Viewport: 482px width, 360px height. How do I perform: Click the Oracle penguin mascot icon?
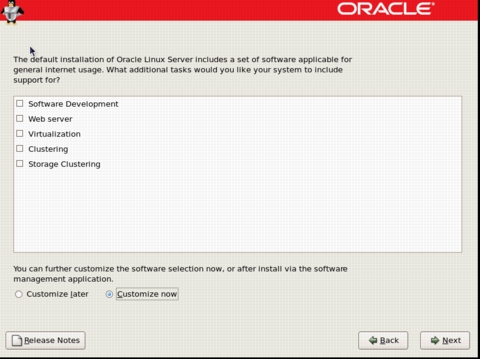12,12
